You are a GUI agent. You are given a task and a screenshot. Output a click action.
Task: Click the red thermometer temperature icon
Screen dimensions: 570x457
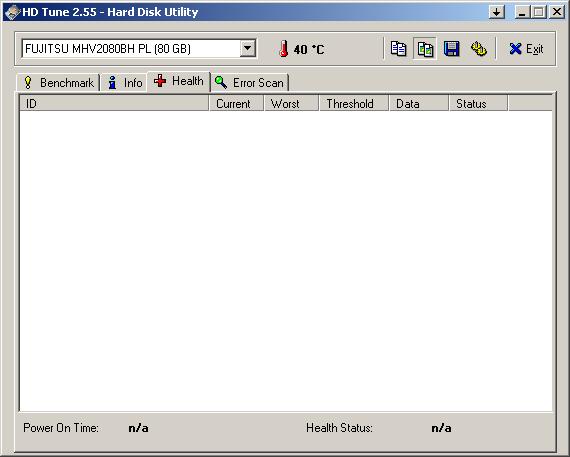coord(284,49)
